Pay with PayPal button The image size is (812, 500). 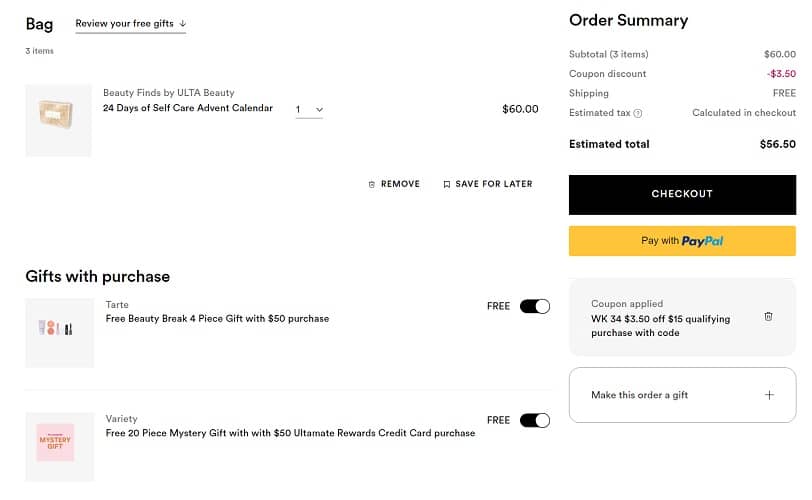point(682,240)
